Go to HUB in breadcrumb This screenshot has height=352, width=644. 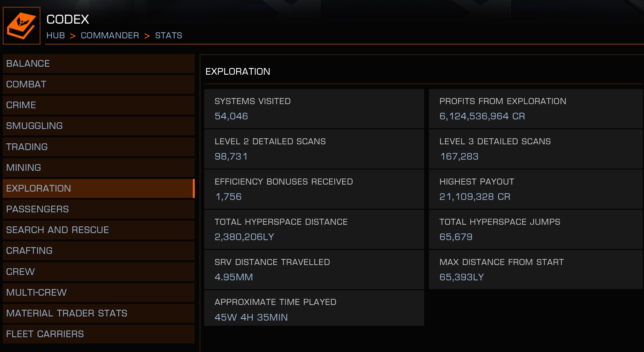point(56,35)
